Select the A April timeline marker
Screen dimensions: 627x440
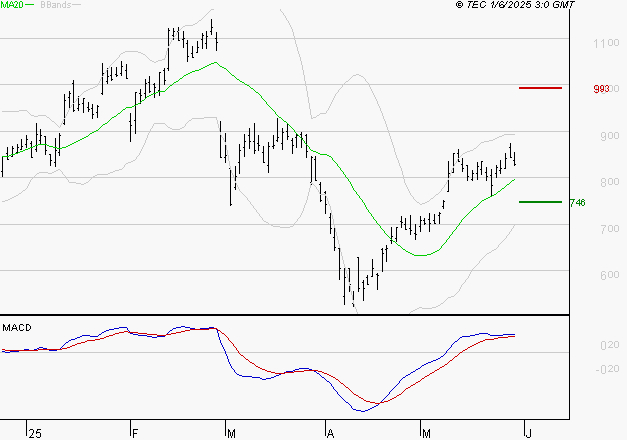click(x=330, y=434)
